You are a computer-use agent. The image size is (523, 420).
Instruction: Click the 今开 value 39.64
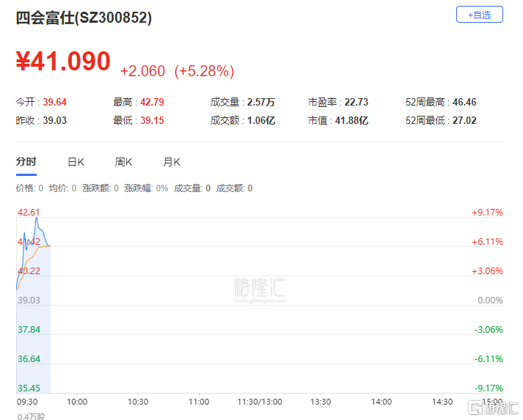click(x=55, y=102)
